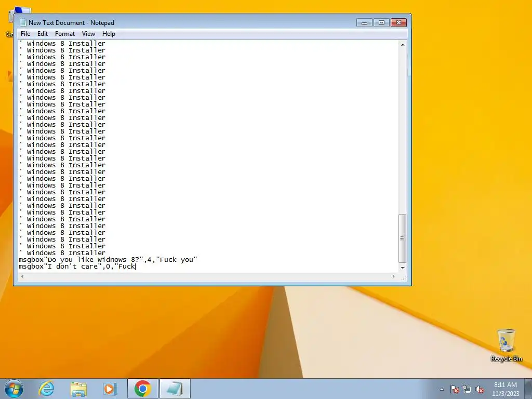The image size is (532, 399).
Task: Click the vertical scrollbar thumb
Action: coord(403,238)
